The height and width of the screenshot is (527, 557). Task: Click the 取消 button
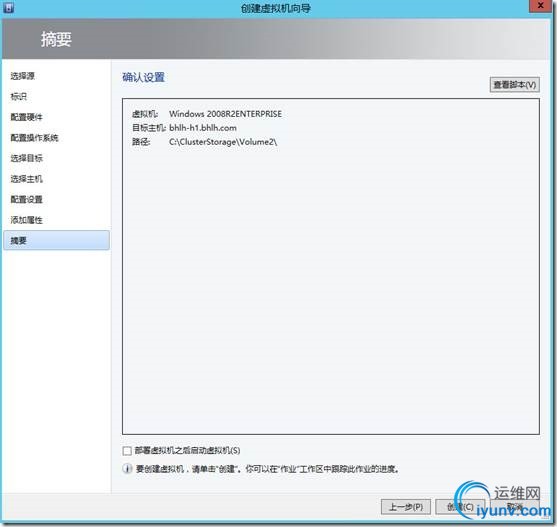tap(514, 507)
